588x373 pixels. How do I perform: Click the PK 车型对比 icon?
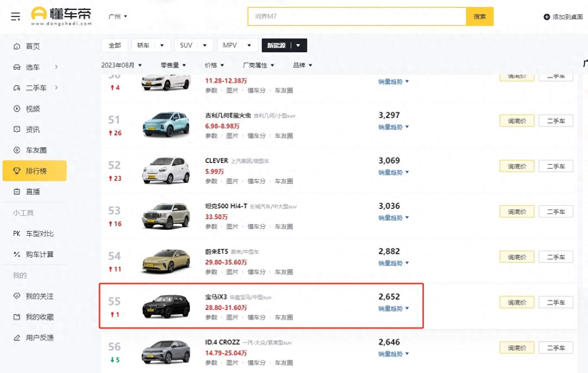[17, 233]
